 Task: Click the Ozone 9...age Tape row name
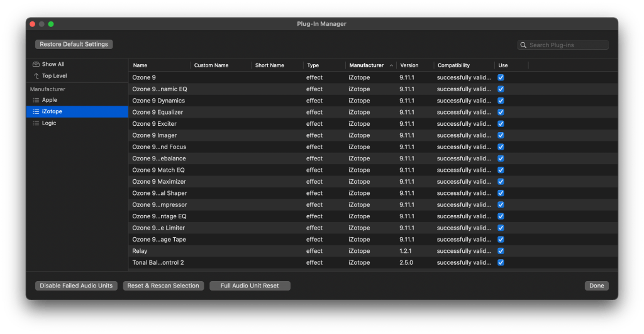(159, 239)
